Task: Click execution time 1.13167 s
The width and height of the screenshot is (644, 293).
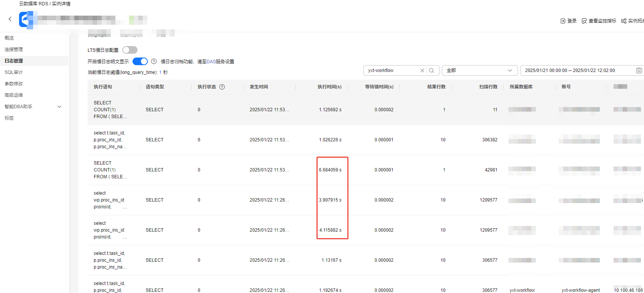Action: pyautogui.click(x=331, y=260)
